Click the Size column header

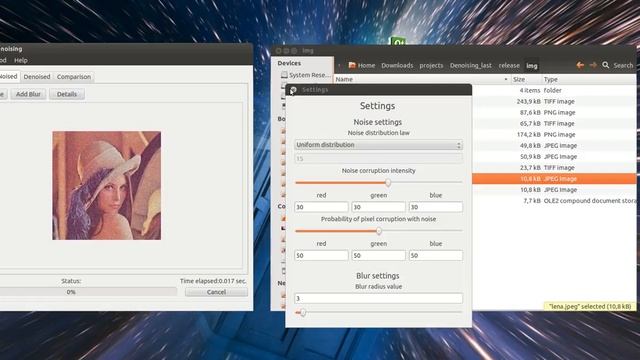click(x=526, y=79)
